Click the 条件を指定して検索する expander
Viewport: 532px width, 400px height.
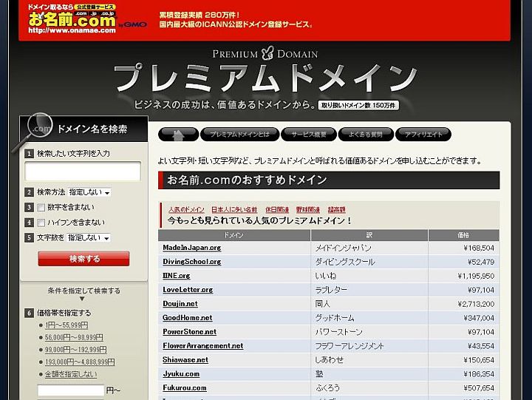coord(83,294)
